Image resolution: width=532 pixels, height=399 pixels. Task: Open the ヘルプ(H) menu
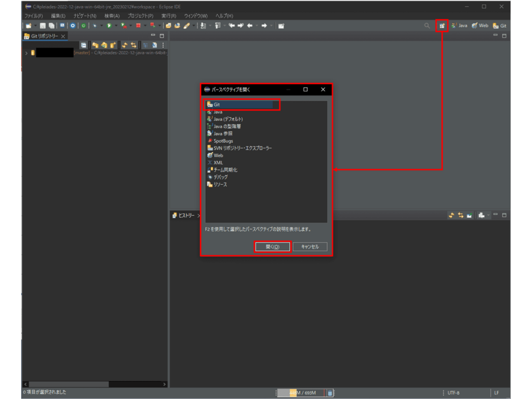224,16
